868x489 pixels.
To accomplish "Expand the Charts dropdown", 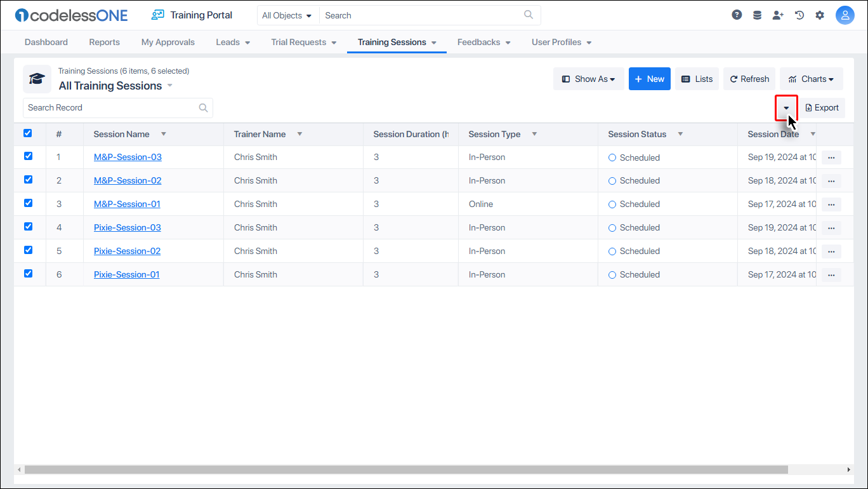I will coord(811,79).
